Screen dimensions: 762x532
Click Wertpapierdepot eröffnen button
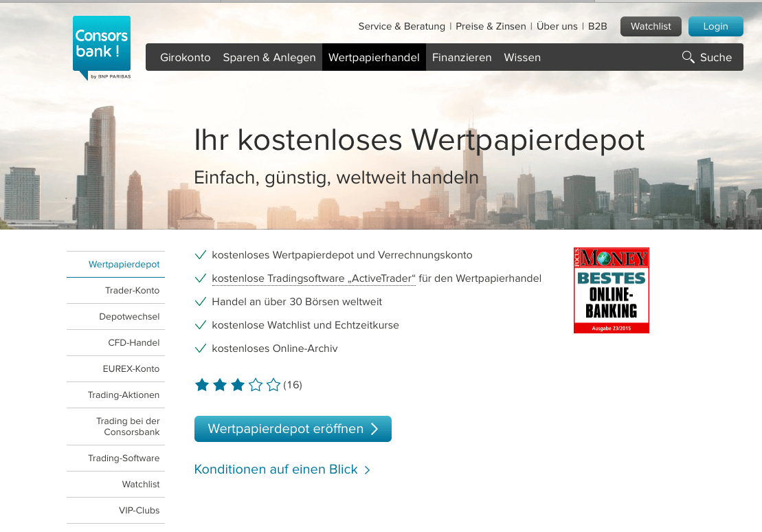[293, 429]
